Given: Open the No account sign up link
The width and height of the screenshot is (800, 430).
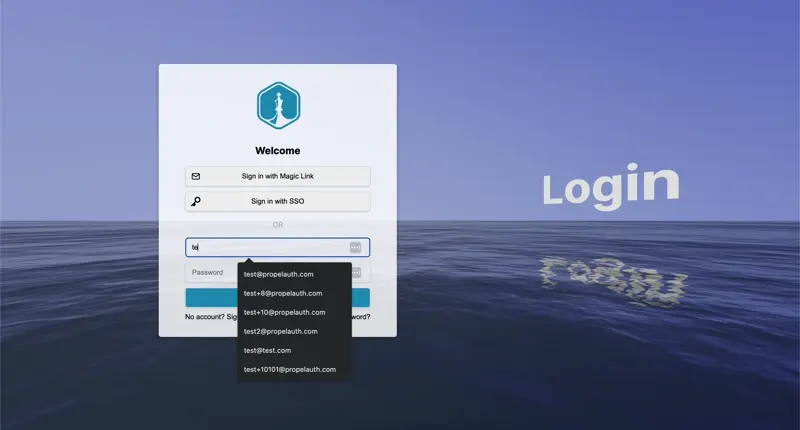Looking at the screenshot, I should pos(211,317).
